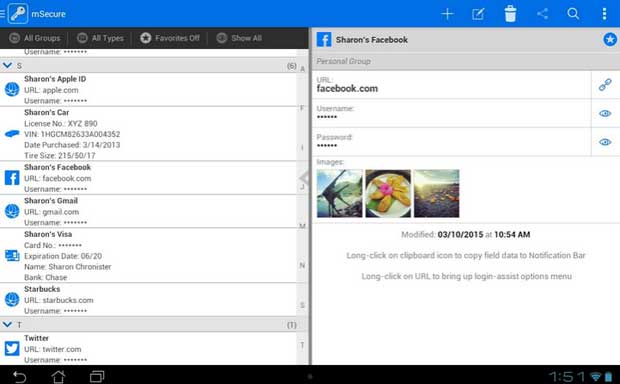Share this record via share icon
This screenshot has height=384, width=620.
(542, 14)
